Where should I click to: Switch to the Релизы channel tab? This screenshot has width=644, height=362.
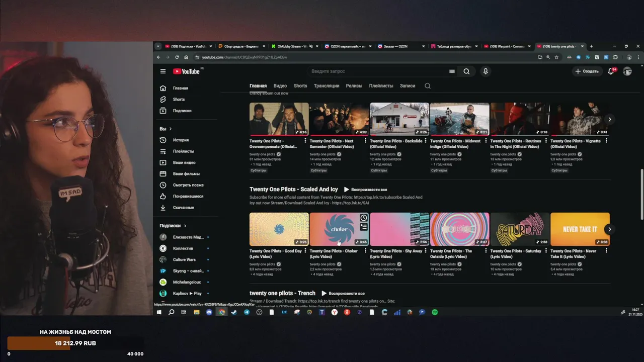pos(354,86)
